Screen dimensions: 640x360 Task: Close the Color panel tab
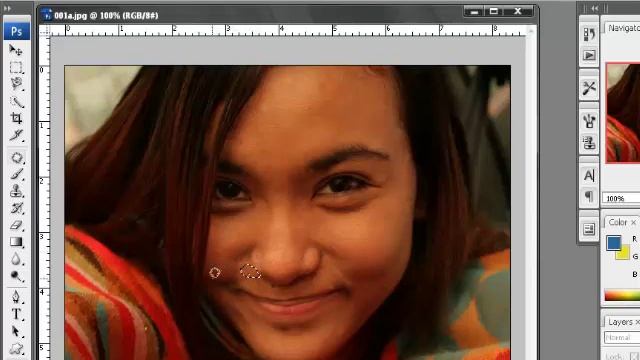[x=633, y=222]
